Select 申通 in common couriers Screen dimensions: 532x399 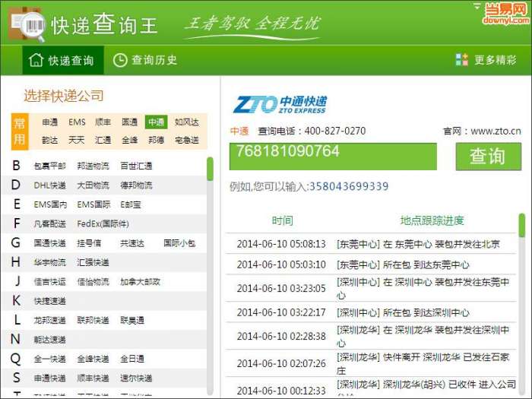(50, 122)
